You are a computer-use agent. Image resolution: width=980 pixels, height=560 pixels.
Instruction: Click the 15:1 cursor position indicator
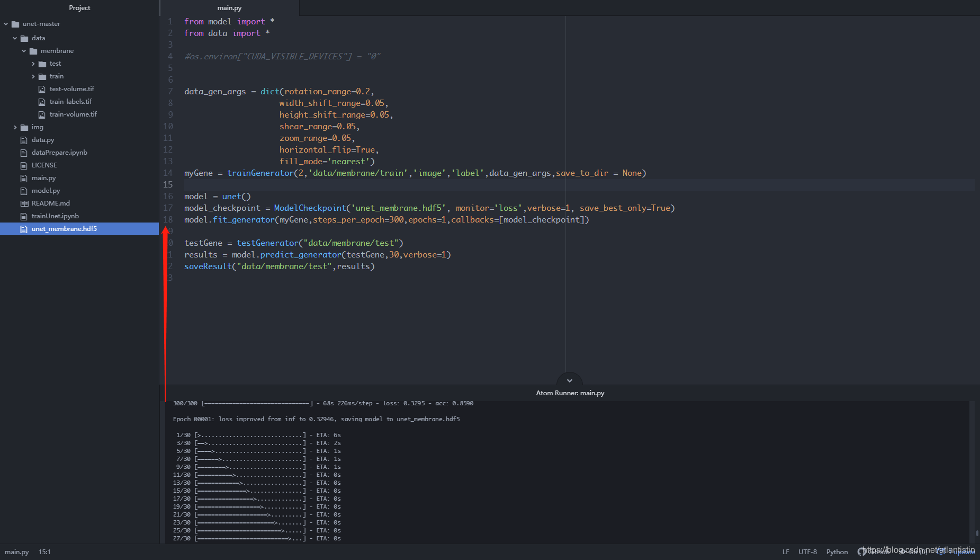coord(44,552)
